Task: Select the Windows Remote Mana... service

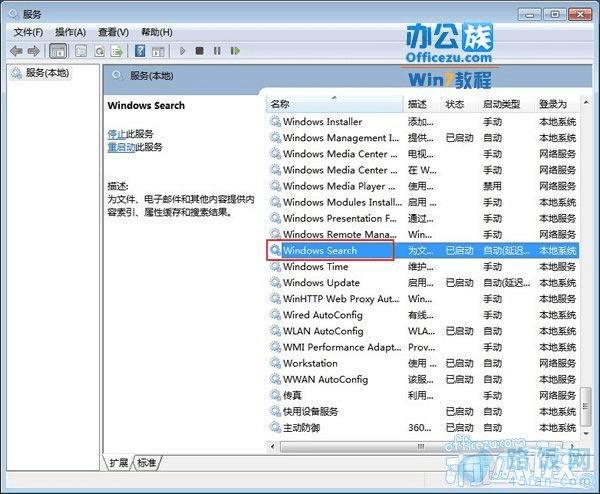Action: coord(423,234)
